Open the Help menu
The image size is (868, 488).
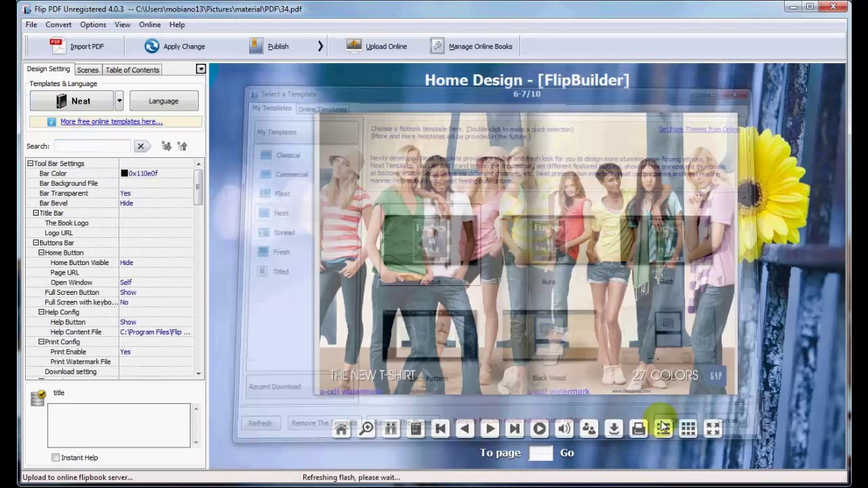177,25
